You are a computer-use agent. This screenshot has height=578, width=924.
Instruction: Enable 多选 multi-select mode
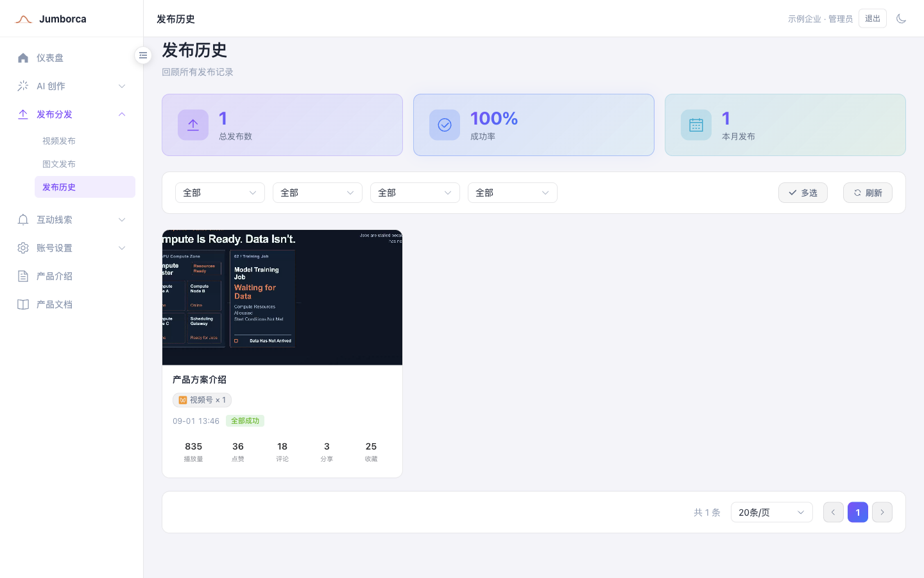[803, 193]
